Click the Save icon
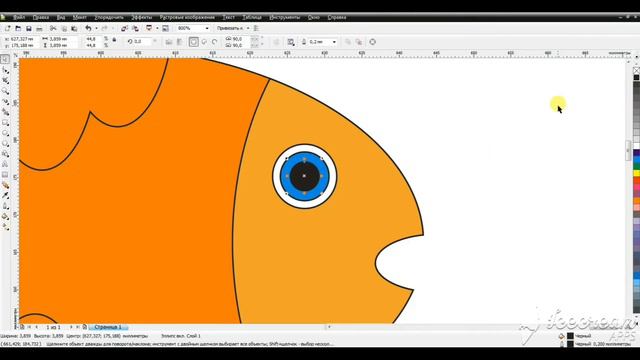640x360 pixels. 29,28
